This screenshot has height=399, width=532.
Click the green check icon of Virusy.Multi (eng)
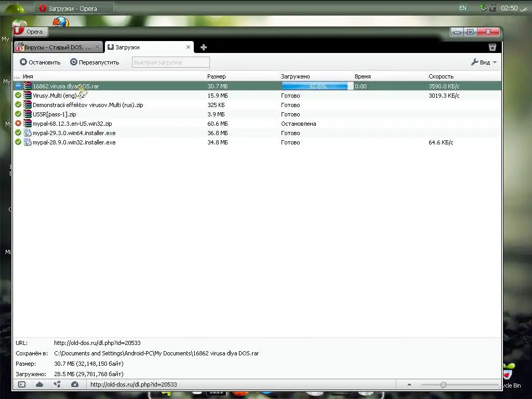tap(18, 96)
